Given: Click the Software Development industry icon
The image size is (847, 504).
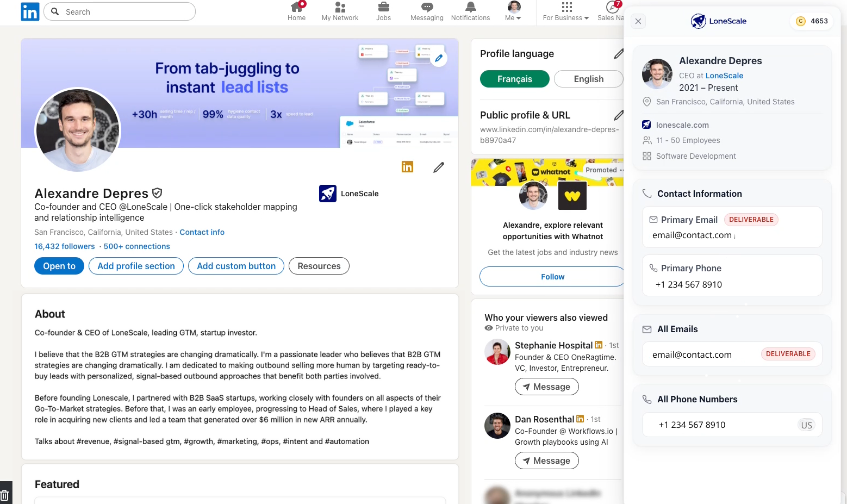Looking at the screenshot, I should point(647,156).
